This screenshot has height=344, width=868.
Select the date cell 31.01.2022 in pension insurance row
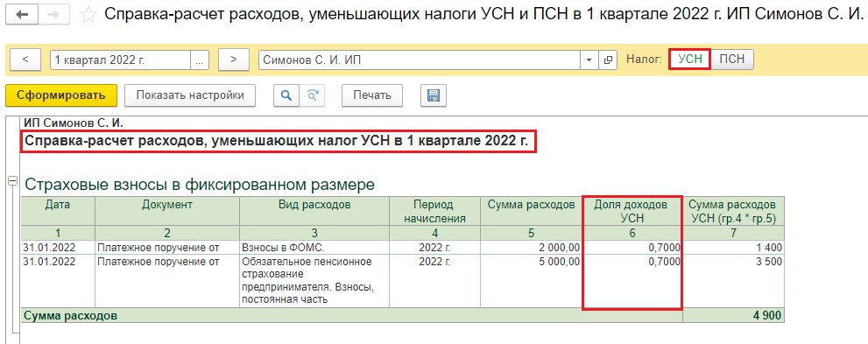[x=58, y=280]
